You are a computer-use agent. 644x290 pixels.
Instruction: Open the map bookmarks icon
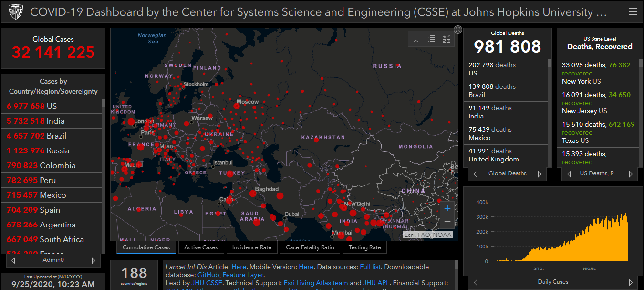pyautogui.click(x=416, y=39)
